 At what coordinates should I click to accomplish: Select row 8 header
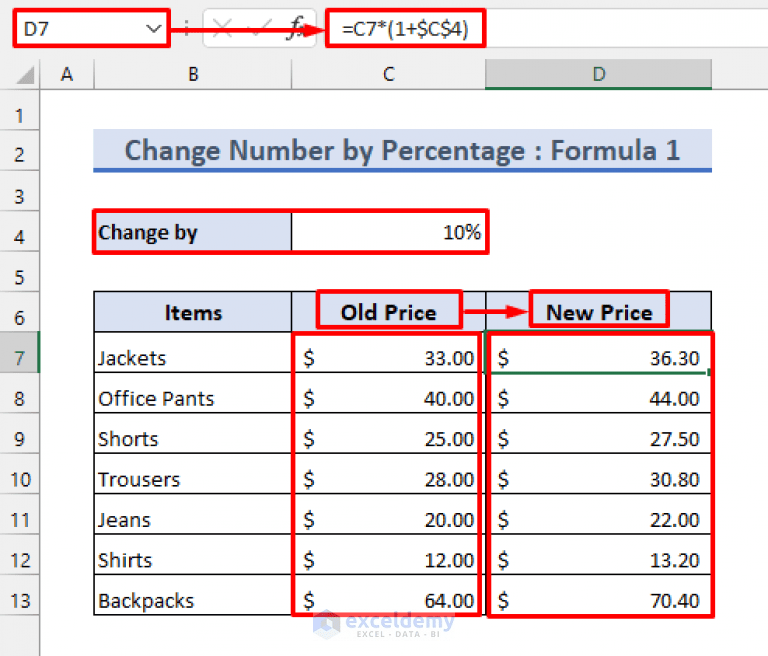(x=20, y=393)
